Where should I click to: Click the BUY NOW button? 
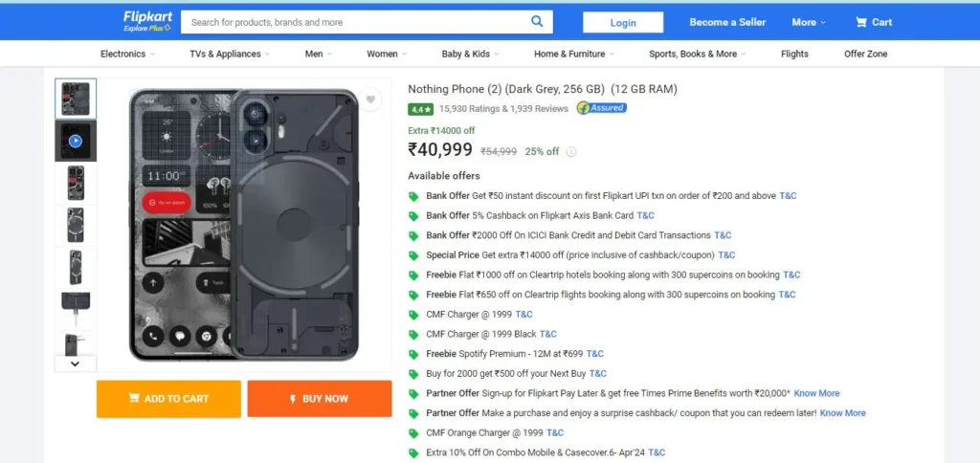pos(320,399)
